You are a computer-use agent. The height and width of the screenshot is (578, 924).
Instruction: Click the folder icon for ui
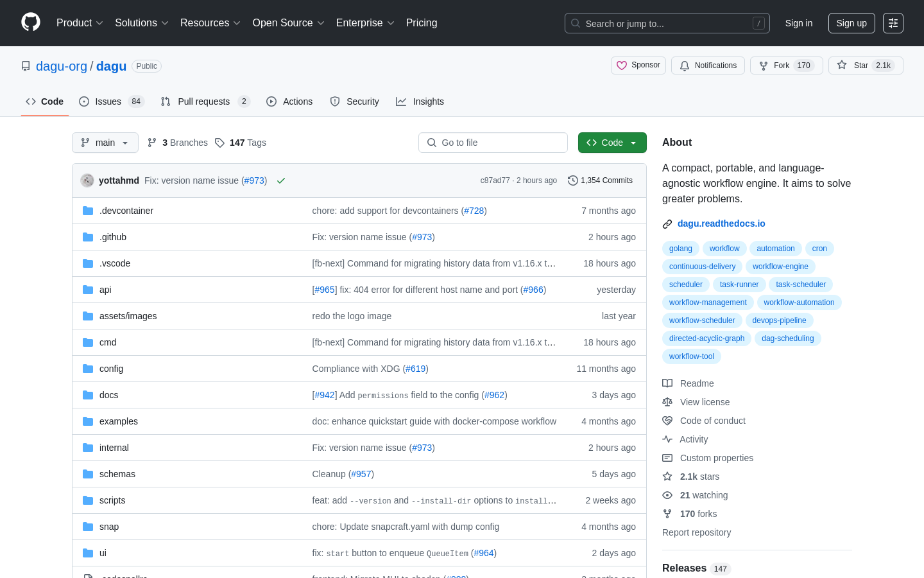(88, 553)
